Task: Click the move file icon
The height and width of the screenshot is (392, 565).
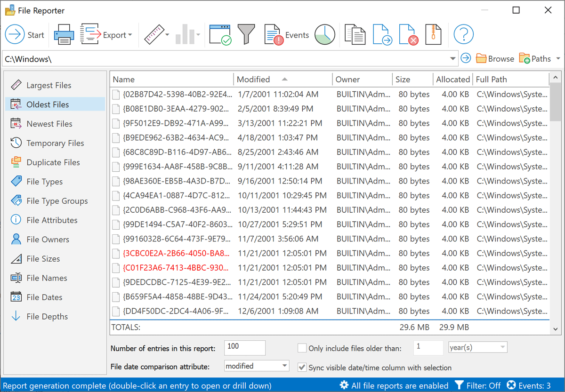Action: [382, 35]
